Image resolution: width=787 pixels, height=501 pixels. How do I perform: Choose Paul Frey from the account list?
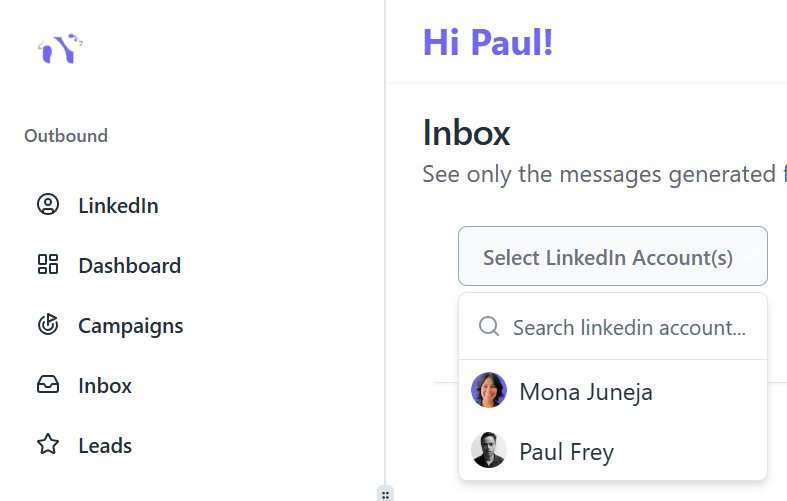[x=566, y=451]
